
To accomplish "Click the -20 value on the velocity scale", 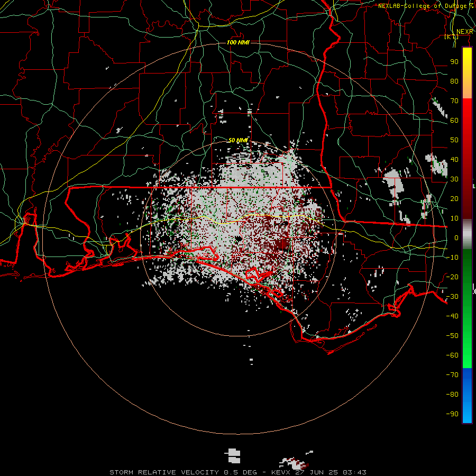I will (452, 277).
